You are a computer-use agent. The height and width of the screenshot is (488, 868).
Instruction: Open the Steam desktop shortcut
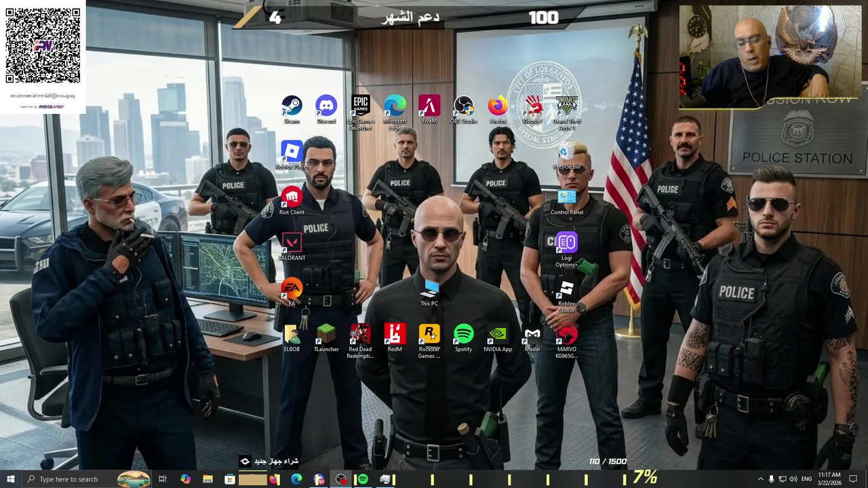click(x=292, y=110)
